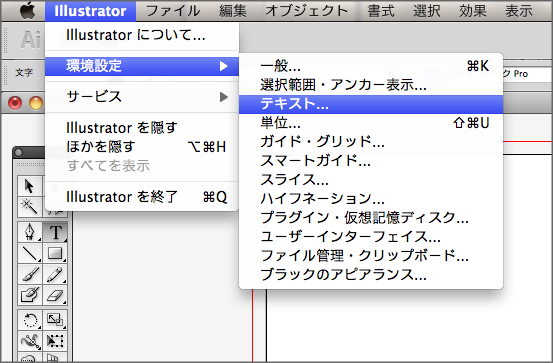Close the tools panel with its round button
The height and width of the screenshot is (363, 553).
click(x=19, y=153)
